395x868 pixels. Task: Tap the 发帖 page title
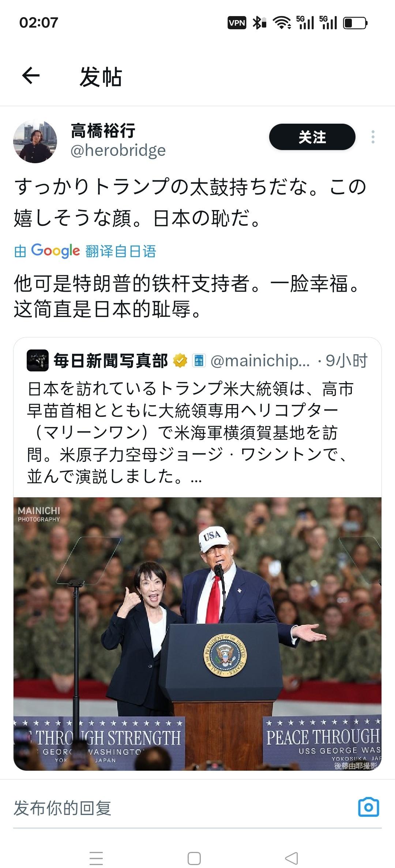101,77
